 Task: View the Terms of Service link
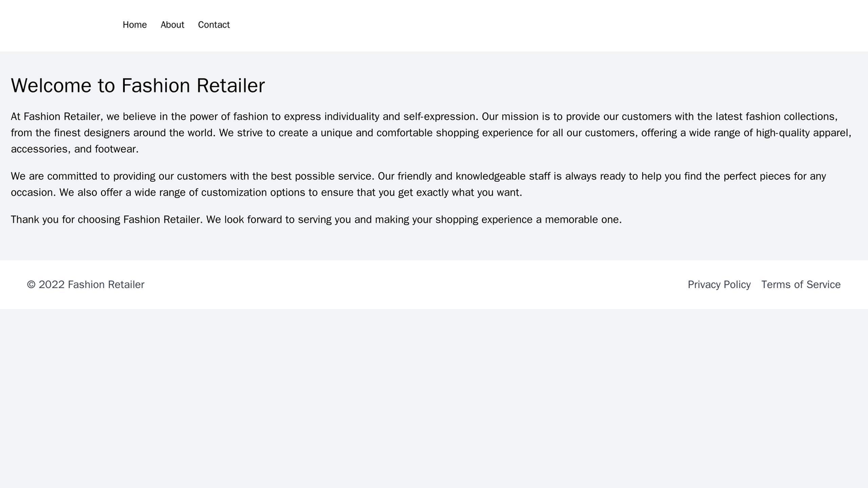pyautogui.click(x=801, y=285)
